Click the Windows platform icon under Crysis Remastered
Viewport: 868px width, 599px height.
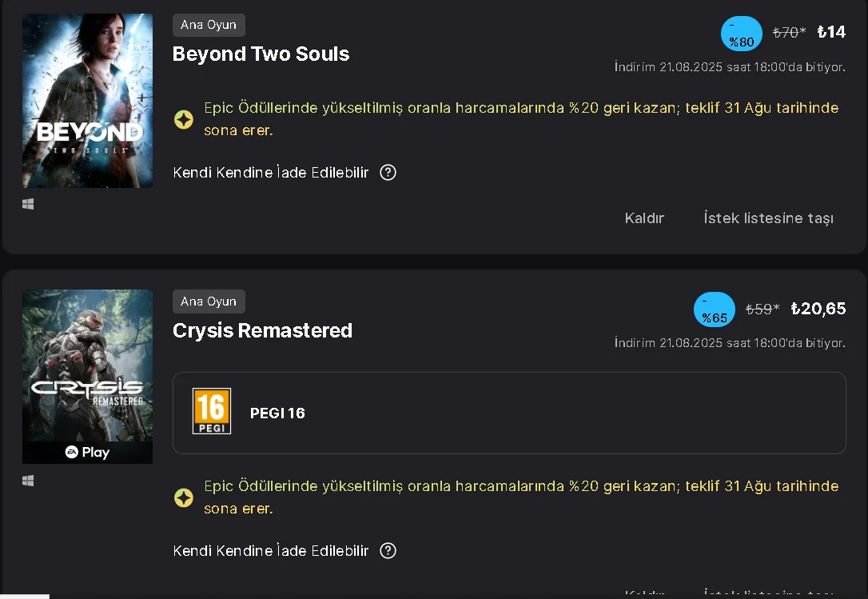click(x=28, y=481)
